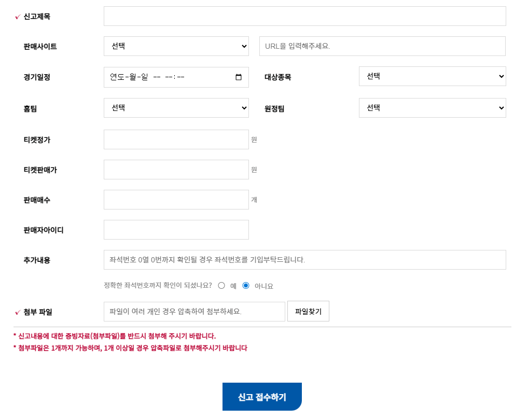
Task: Click the 신고제목 required checkmark icon
Action: click(18, 17)
